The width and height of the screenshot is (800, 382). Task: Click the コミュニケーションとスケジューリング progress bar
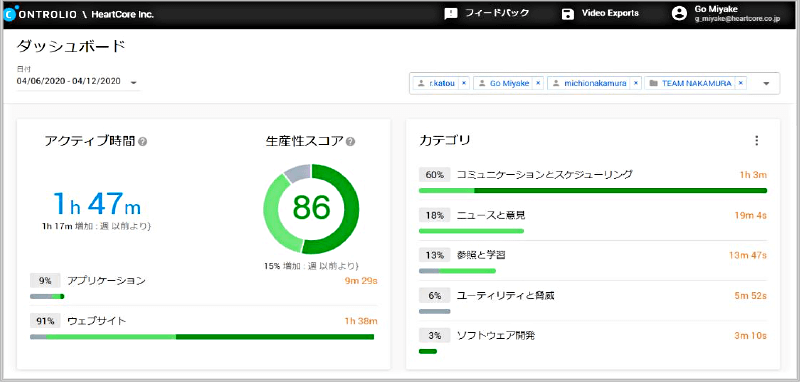(x=593, y=191)
